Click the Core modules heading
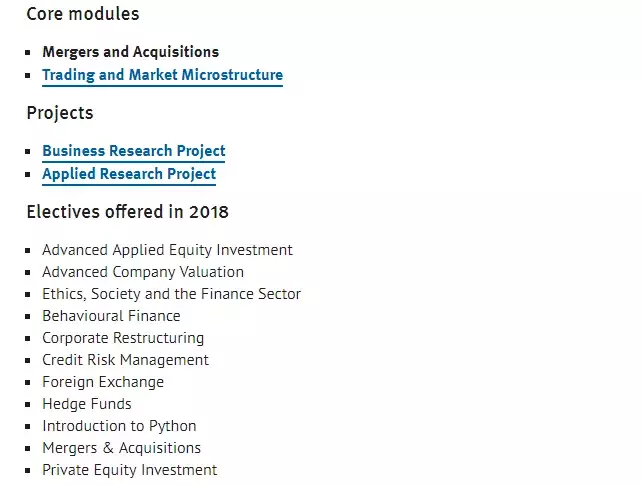Image resolution: width=641 pixels, height=486 pixels. click(x=83, y=14)
